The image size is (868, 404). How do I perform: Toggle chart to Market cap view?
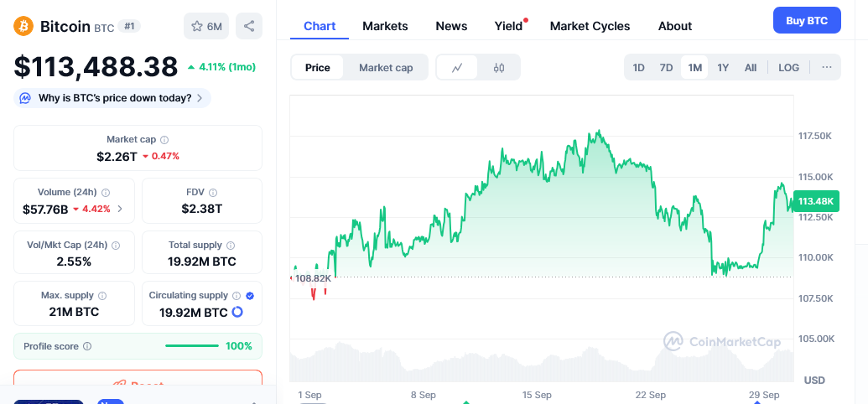386,68
